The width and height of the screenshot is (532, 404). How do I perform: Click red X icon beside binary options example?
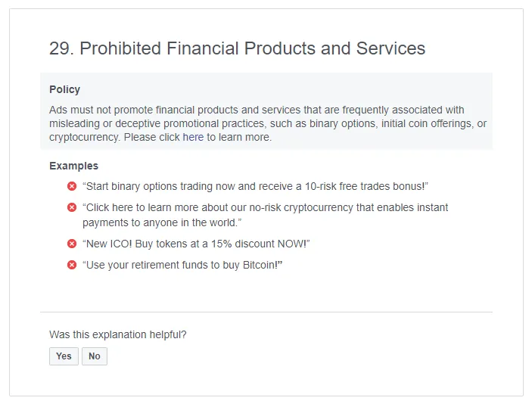click(x=72, y=186)
